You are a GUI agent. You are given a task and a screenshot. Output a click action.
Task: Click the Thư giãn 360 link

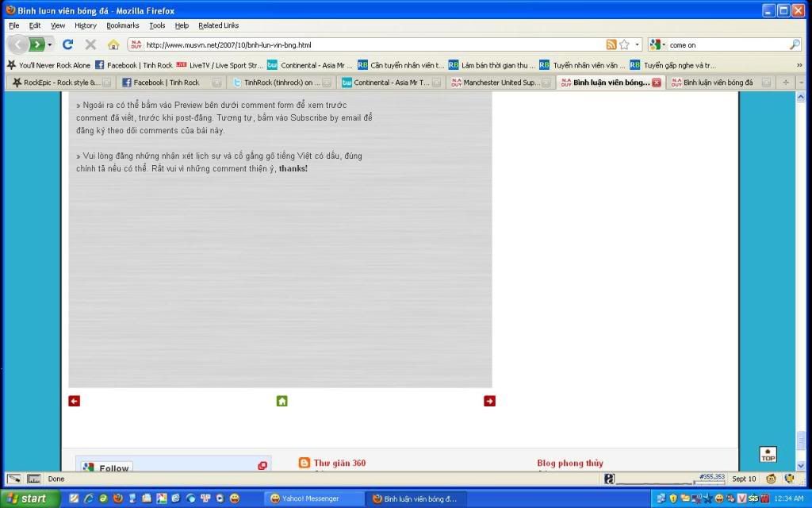339,463
